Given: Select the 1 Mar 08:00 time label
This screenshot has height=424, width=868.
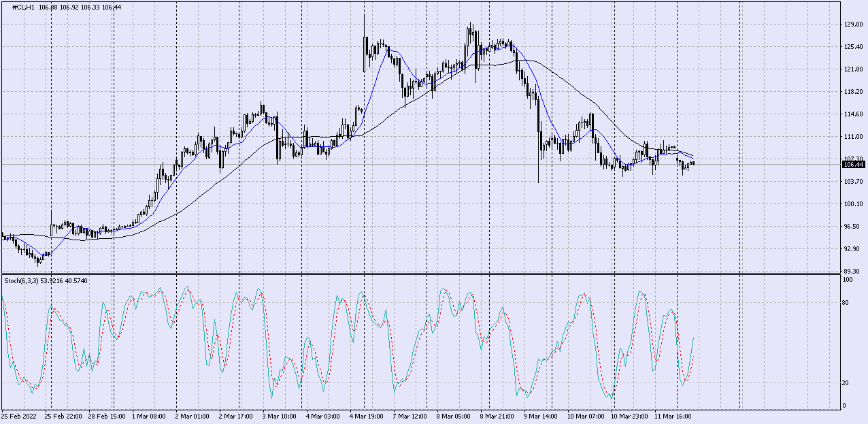Looking at the screenshot, I should pyautogui.click(x=148, y=414).
